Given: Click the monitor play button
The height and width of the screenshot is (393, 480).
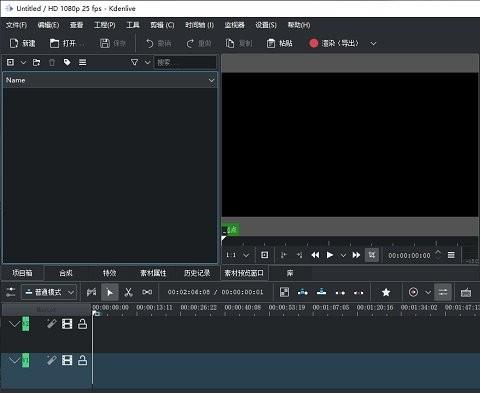Looking at the screenshot, I should coord(330,255).
